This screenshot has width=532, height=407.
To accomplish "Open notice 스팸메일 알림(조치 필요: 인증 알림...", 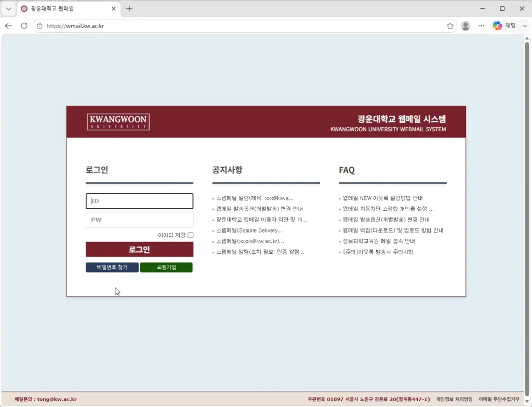I will (x=260, y=252).
